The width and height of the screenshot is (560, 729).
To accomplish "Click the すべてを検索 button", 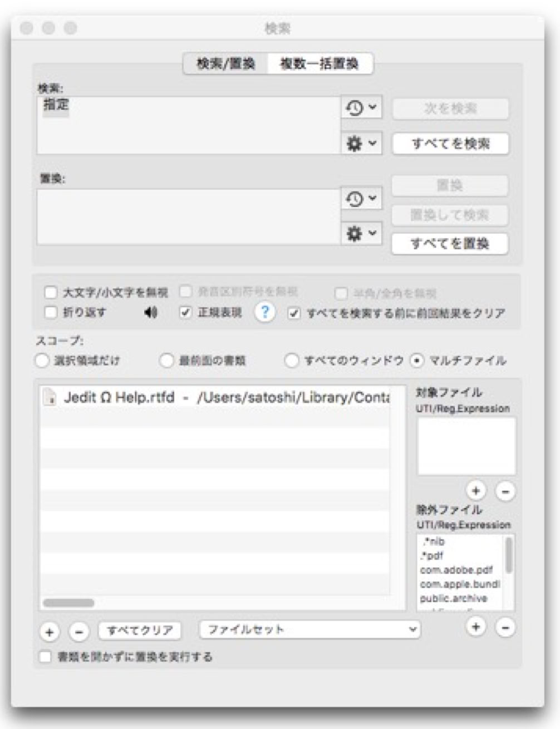I will (x=450, y=144).
